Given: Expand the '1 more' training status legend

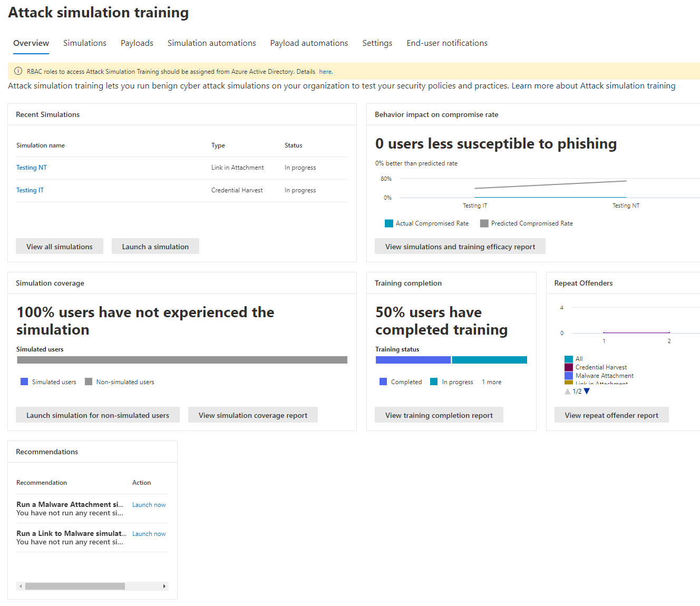Looking at the screenshot, I should point(491,382).
